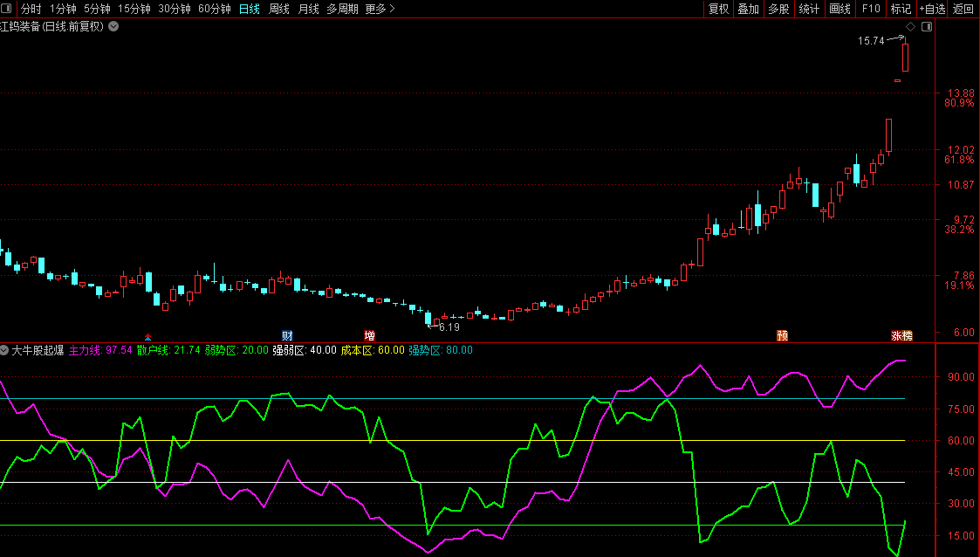Open the F10 company info
This screenshot has height=557, width=980.
(x=870, y=9)
